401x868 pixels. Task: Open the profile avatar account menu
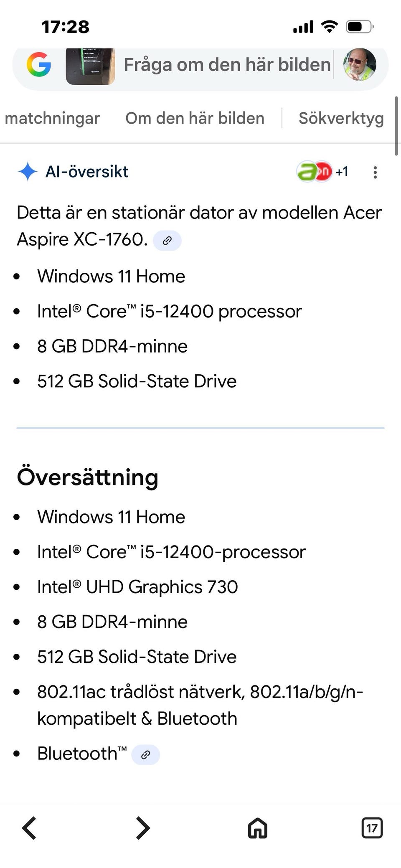click(359, 65)
